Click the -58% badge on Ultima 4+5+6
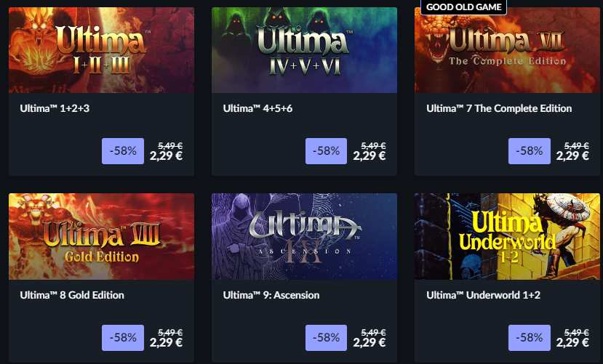Image resolution: width=603 pixels, height=364 pixels. (326, 151)
